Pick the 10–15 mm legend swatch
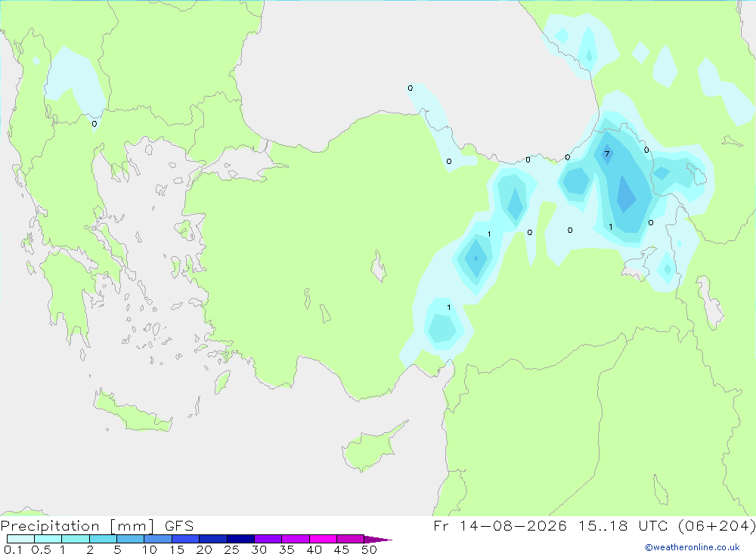 point(158,539)
